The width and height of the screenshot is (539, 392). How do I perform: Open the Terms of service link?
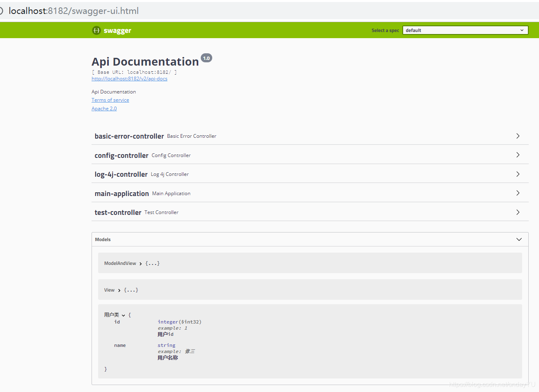tap(110, 100)
